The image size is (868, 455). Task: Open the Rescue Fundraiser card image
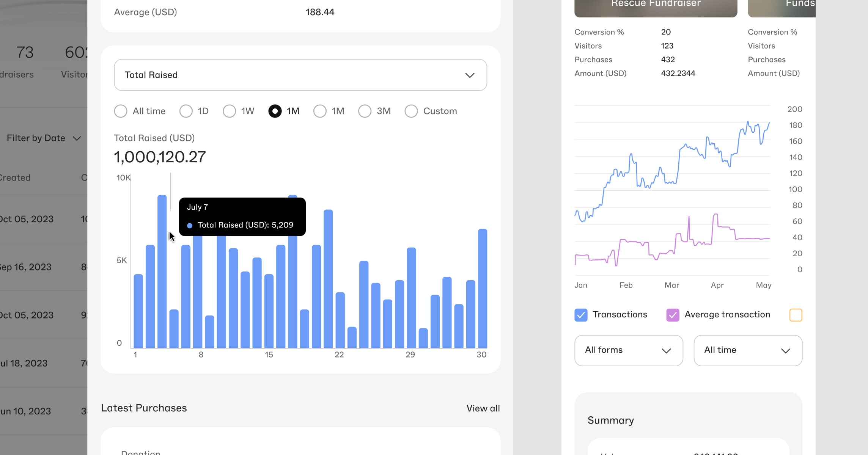coord(656,8)
